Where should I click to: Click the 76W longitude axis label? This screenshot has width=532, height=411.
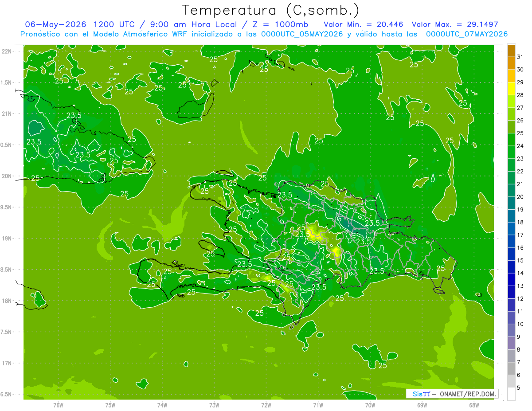[58, 404]
